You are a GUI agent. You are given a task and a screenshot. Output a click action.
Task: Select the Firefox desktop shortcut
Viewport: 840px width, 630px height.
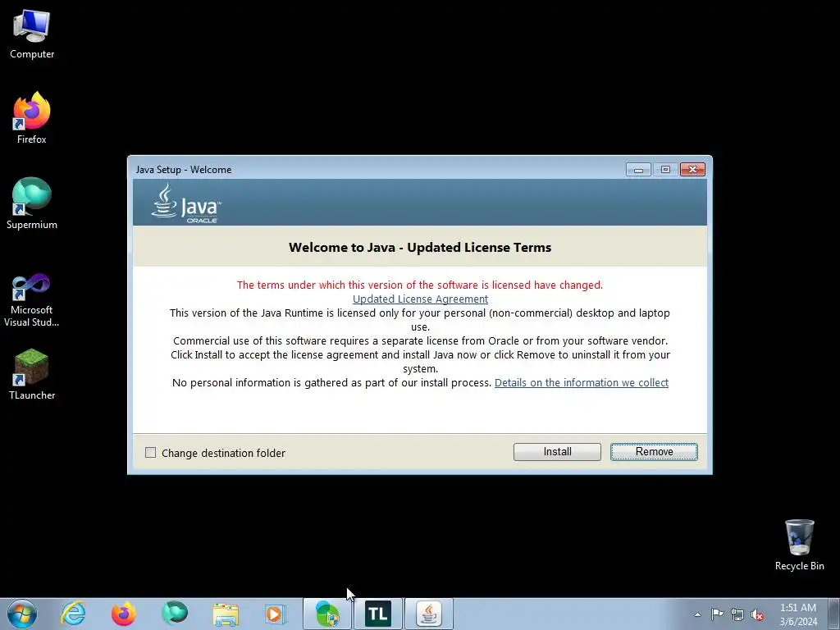[x=32, y=118]
